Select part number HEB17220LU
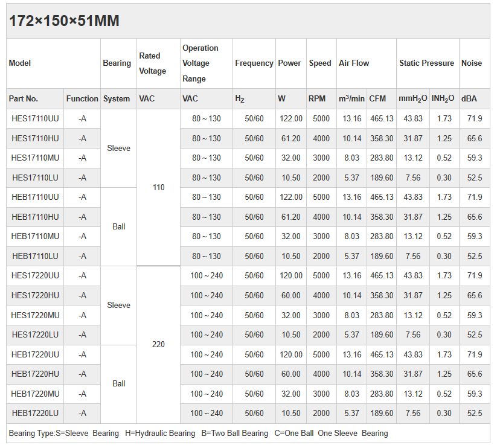Screen dimensions: 497x448 click(35, 414)
